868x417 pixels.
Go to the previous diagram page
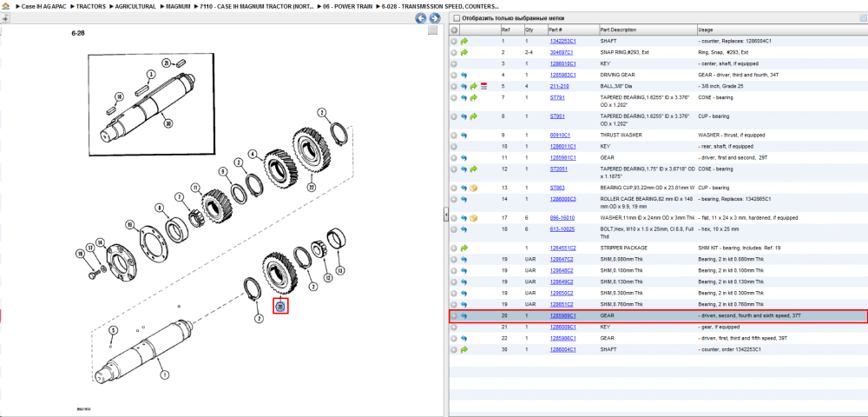click(x=421, y=18)
